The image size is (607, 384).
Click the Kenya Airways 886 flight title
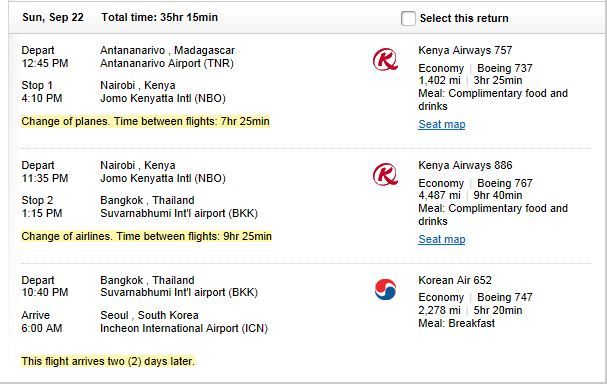tap(465, 165)
